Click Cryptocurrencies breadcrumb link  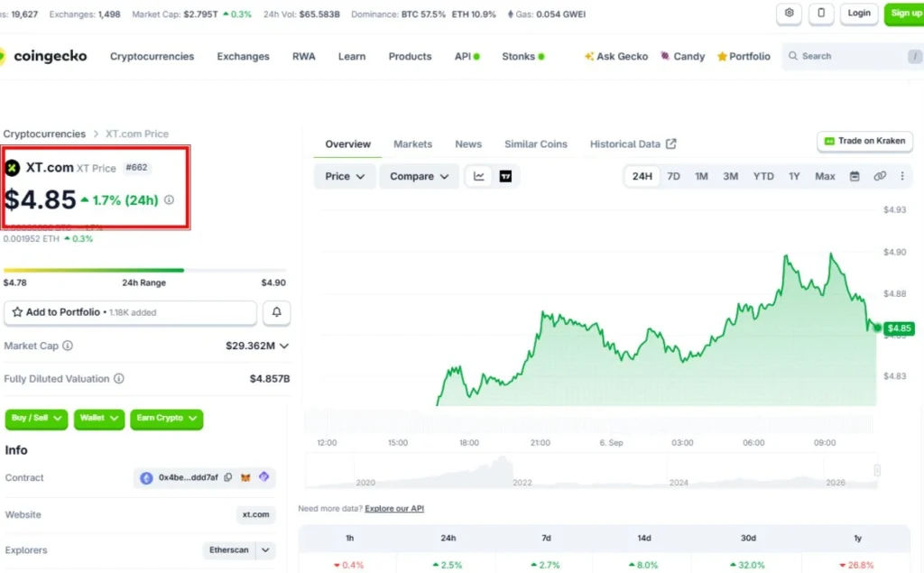44,134
